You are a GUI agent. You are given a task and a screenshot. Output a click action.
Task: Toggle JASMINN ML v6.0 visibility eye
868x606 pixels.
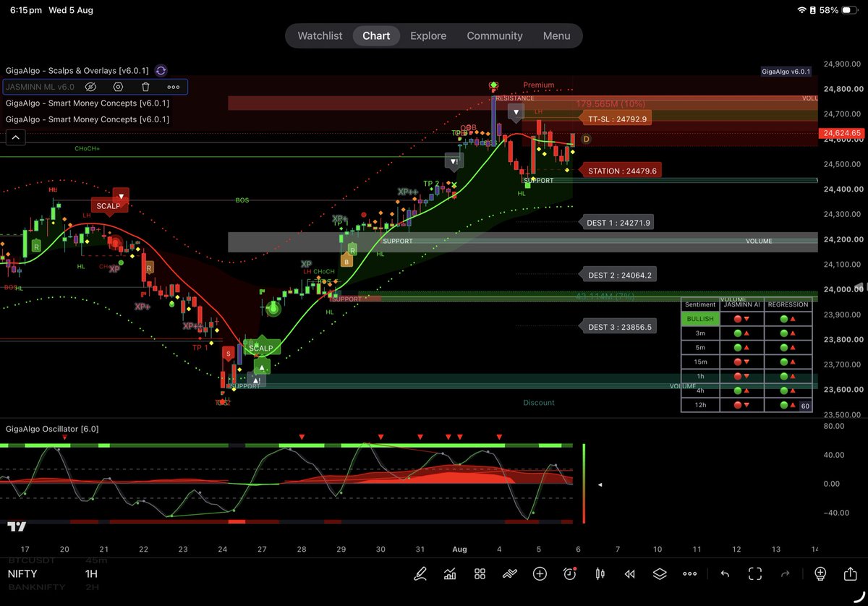[x=90, y=87]
